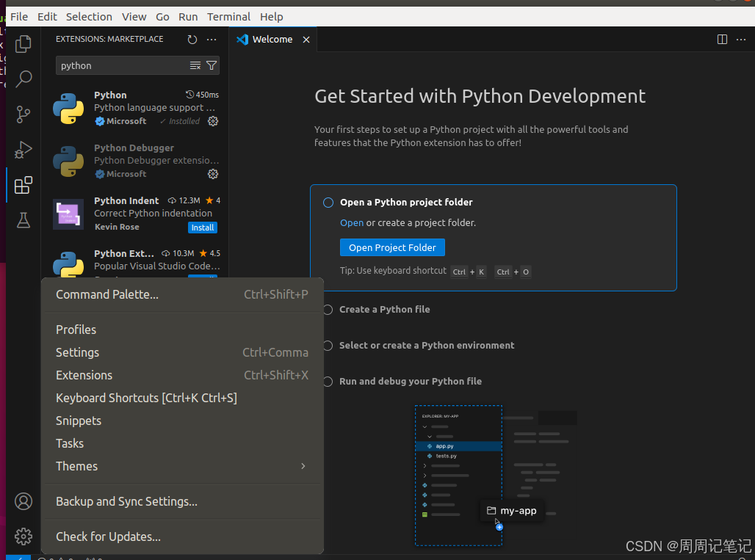Screen dimensions: 755x560
Task: Install the Python Indent extension
Action: [202, 228]
